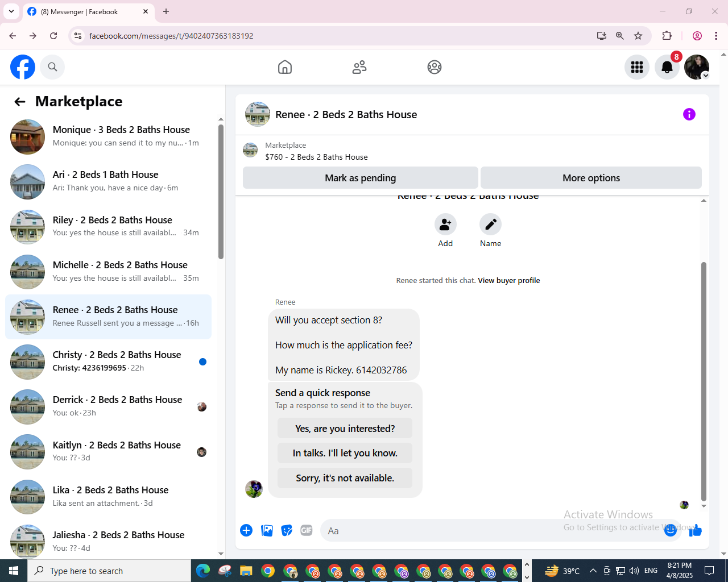Image resolution: width=728 pixels, height=582 pixels.
Task: Open Christy unread conversation
Action: pos(108,361)
